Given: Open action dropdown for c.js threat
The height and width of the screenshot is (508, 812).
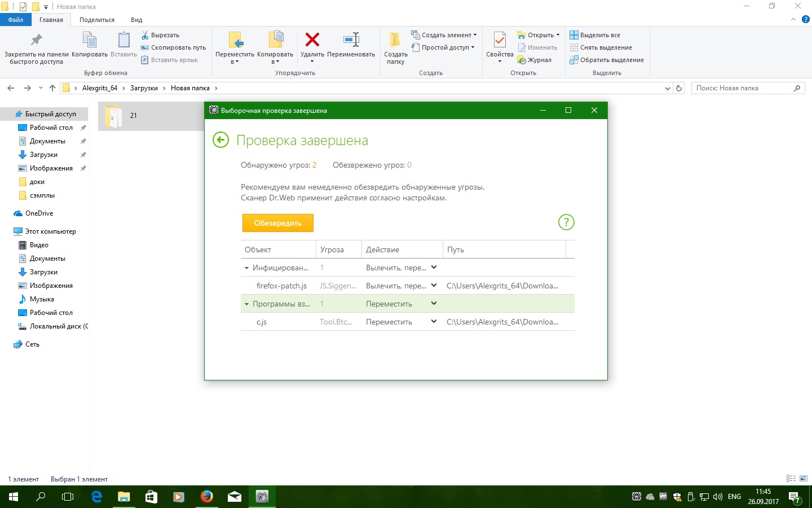Looking at the screenshot, I should click(434, 322).
